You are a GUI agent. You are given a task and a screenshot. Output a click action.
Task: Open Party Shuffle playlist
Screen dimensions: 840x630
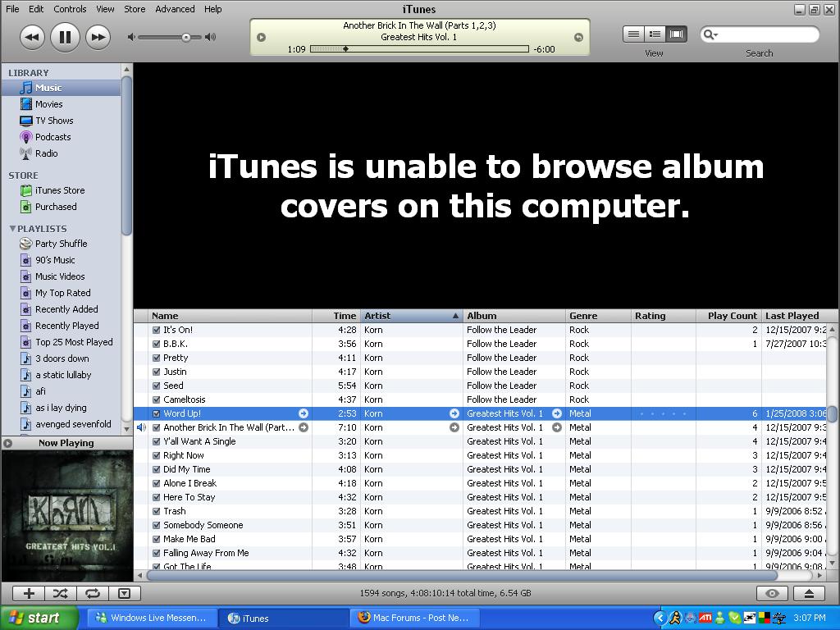pyautogui.click(x=61, y=243)
